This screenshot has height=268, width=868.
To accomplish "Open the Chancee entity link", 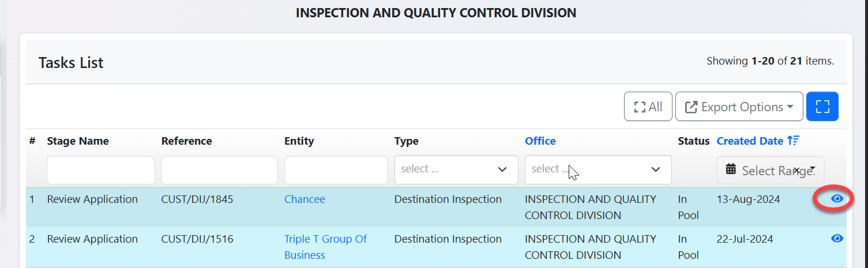I will click(x=305, y=199).
